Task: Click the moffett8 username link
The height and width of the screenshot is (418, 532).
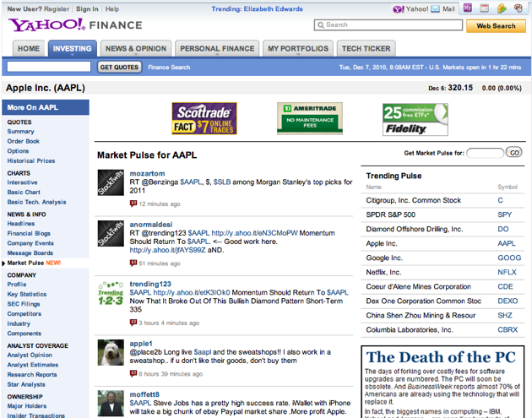Action: coord(144,394)
